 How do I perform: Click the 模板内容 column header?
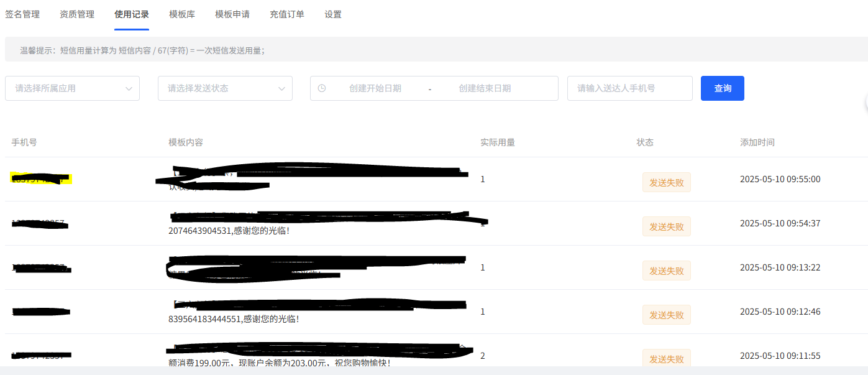[186, 142]
